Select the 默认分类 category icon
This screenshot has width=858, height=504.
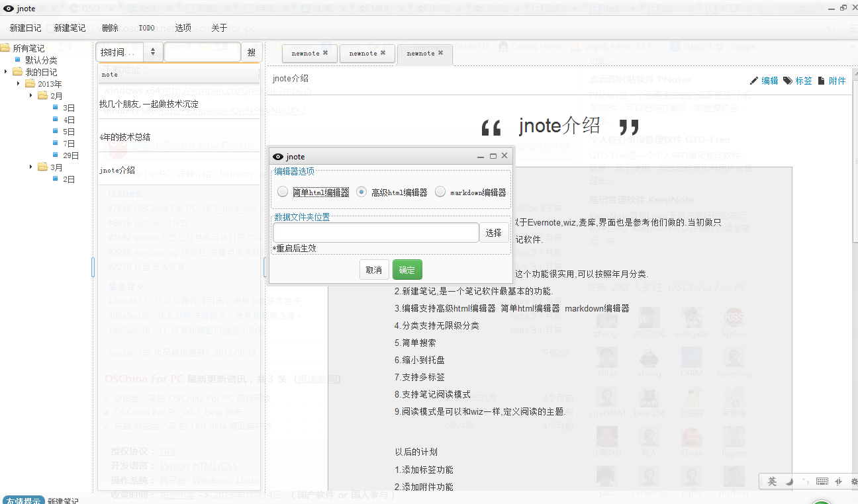18,60
